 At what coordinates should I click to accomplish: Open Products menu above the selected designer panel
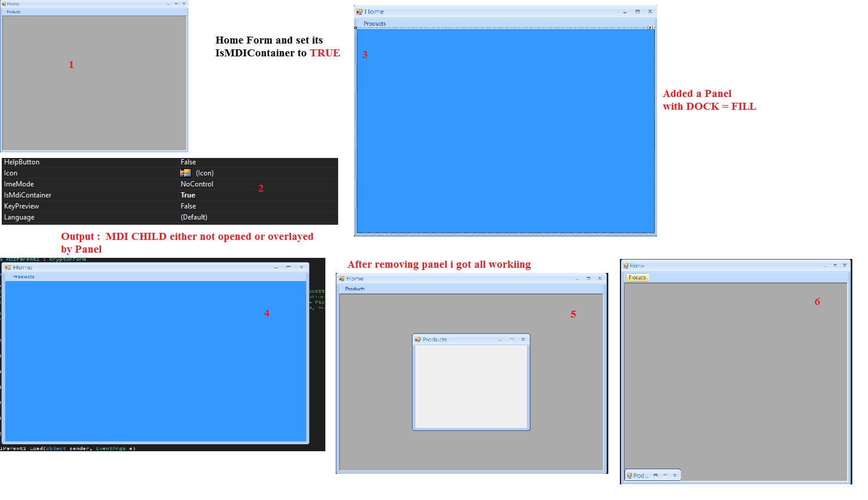click(375, 24)
